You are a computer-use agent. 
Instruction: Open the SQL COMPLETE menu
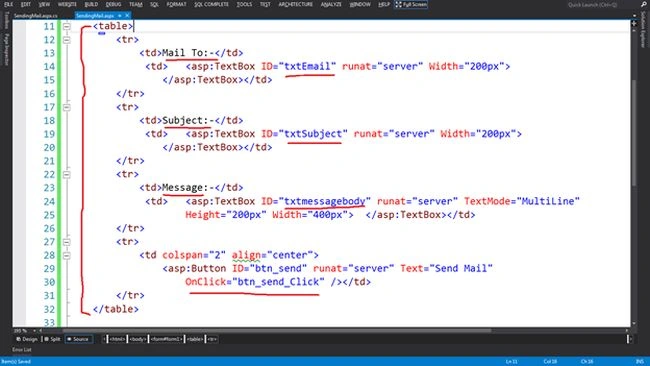pyautogui.click(x=211, y=4)
